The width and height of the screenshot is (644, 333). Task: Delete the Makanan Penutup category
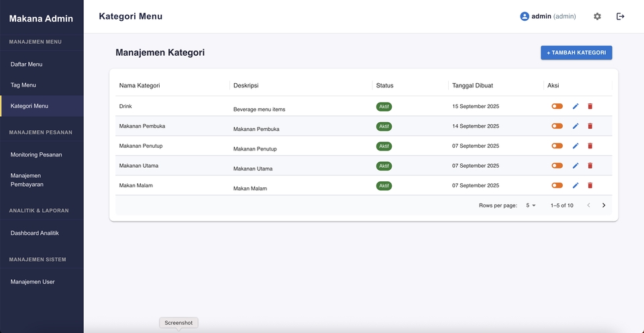click(x=590, y=146)
